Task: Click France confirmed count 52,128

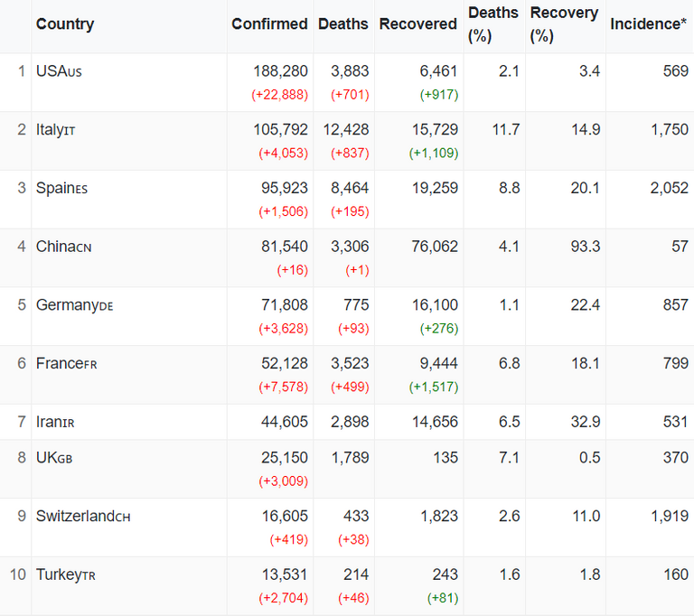Action: click(285, 363)
